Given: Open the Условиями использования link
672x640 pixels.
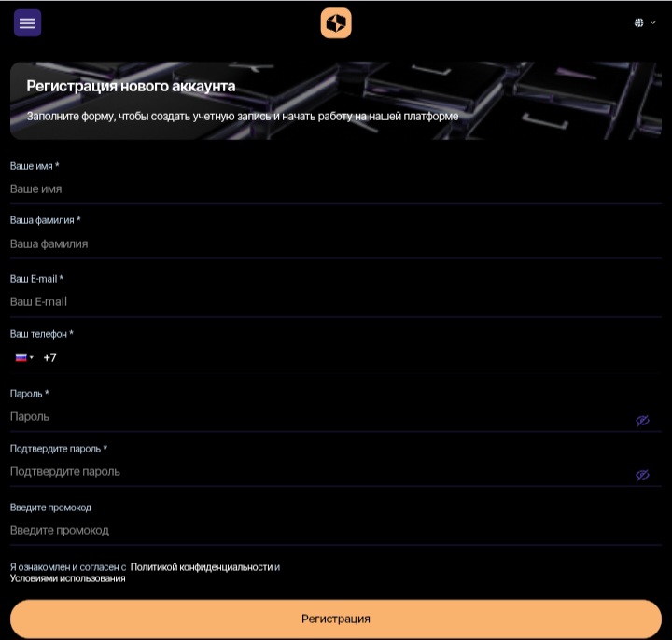Looking at the screenshot, I should [x=67, y=578].
